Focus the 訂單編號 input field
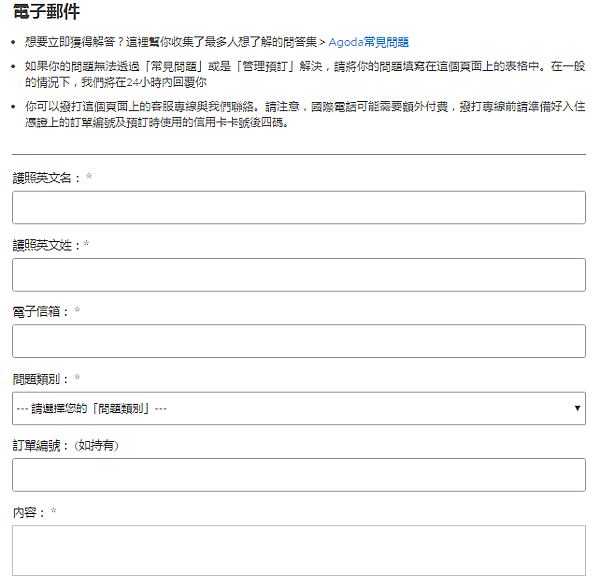The width and height of the screenshot is (600, 587). pos(298,475)
